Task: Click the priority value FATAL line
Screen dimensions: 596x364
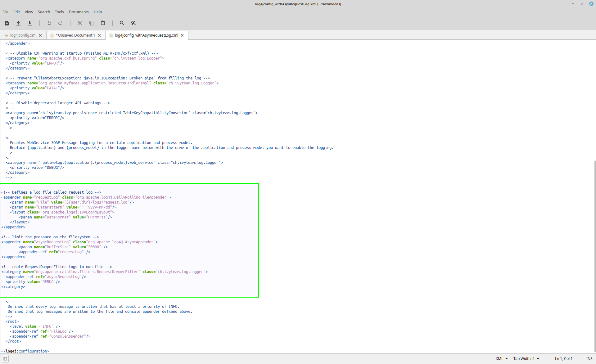Action: [x=37, y=88]
